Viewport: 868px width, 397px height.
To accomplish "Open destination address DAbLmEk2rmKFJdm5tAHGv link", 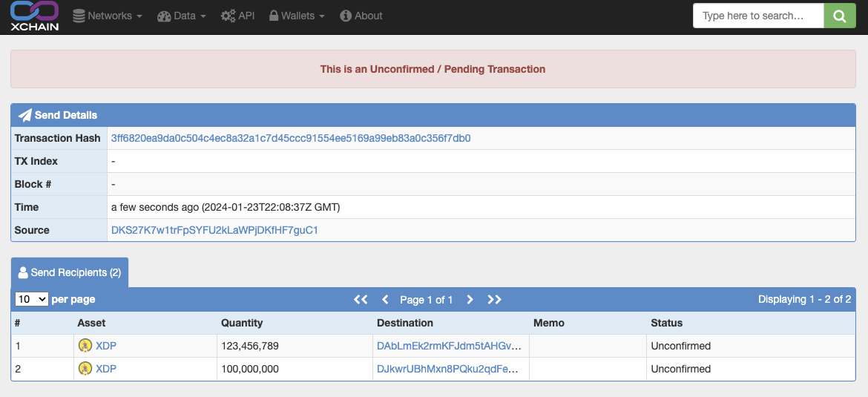I will click(449, 346).
